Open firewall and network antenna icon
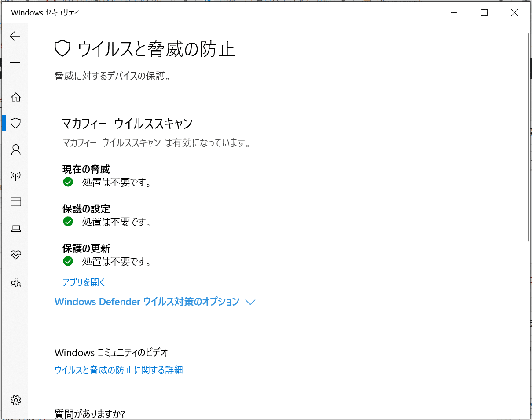532x420 pixels. tap(16, 176)
